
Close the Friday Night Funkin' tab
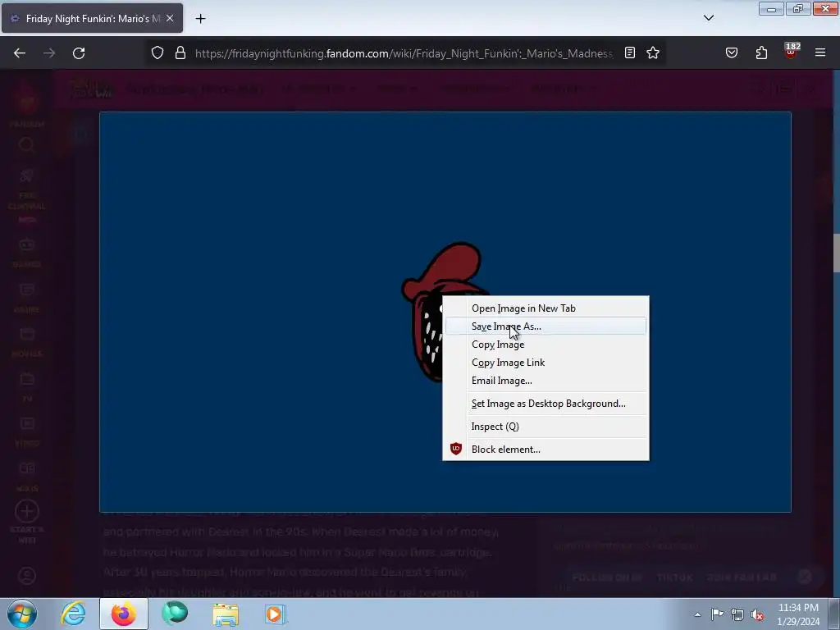coord(170,19)
